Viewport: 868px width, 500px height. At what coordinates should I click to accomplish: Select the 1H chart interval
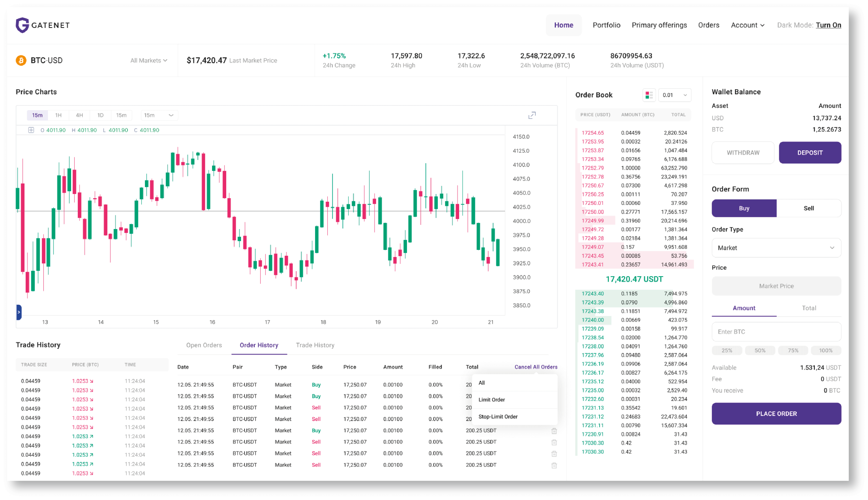58,115
